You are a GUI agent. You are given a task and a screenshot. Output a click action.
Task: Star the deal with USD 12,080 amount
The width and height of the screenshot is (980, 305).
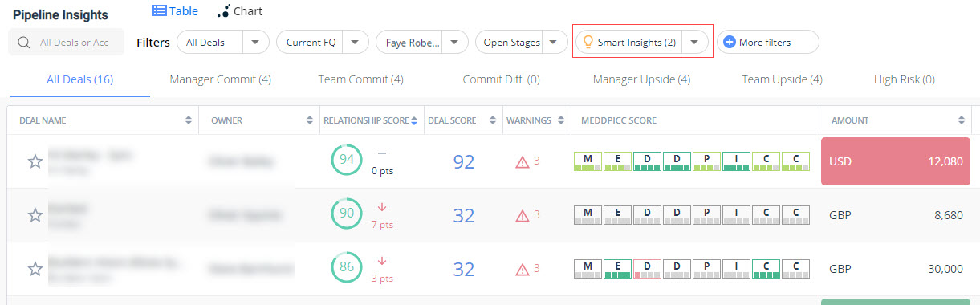tap(35, 161)
